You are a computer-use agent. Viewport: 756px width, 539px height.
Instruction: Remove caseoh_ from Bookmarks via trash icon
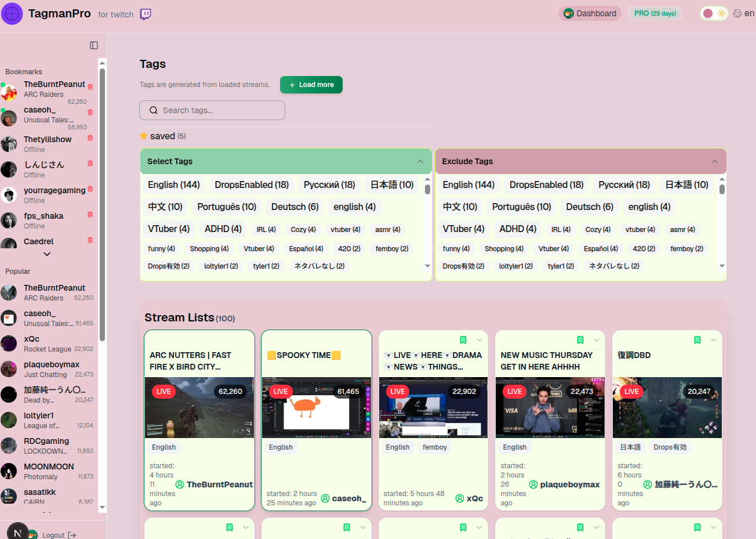tap(90, 112)
